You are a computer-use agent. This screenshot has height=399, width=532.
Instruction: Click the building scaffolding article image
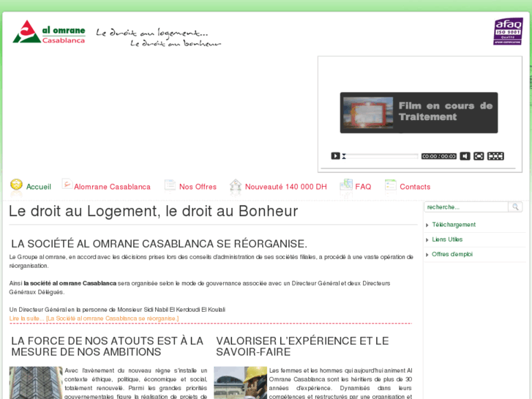[36, 383]
